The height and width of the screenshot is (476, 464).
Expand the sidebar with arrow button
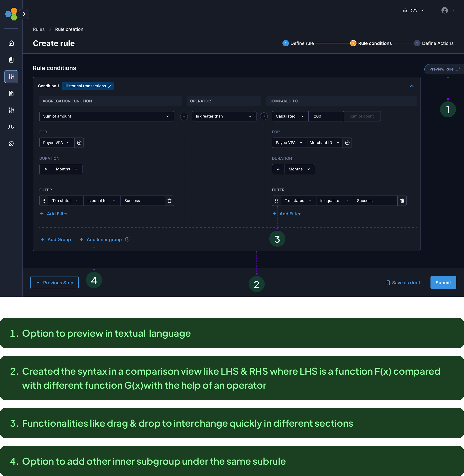coord(24,14)
